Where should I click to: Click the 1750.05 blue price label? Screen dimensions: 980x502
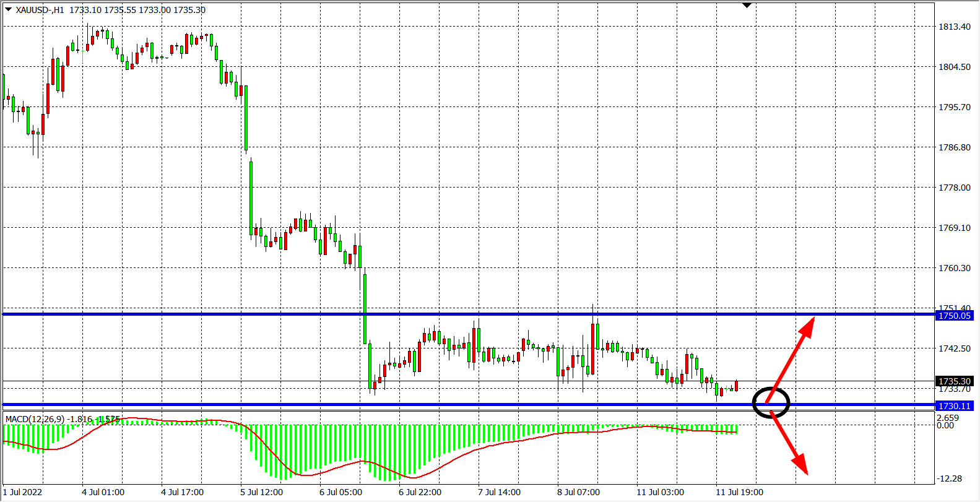(955, 316)
